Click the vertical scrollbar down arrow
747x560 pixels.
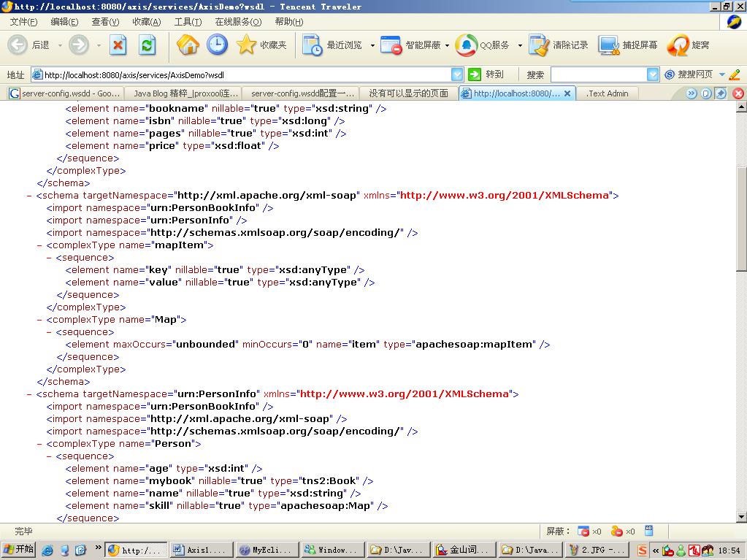tap(741, 517)
